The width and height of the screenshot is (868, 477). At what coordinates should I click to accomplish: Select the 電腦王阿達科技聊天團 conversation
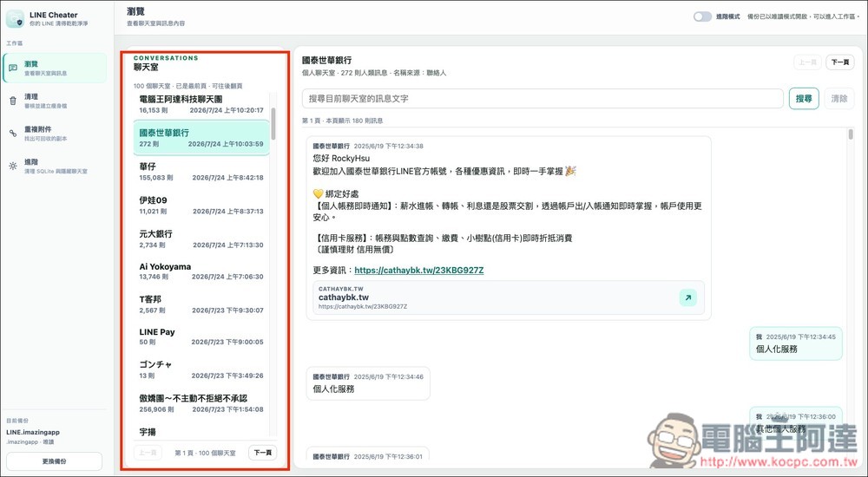201,104
